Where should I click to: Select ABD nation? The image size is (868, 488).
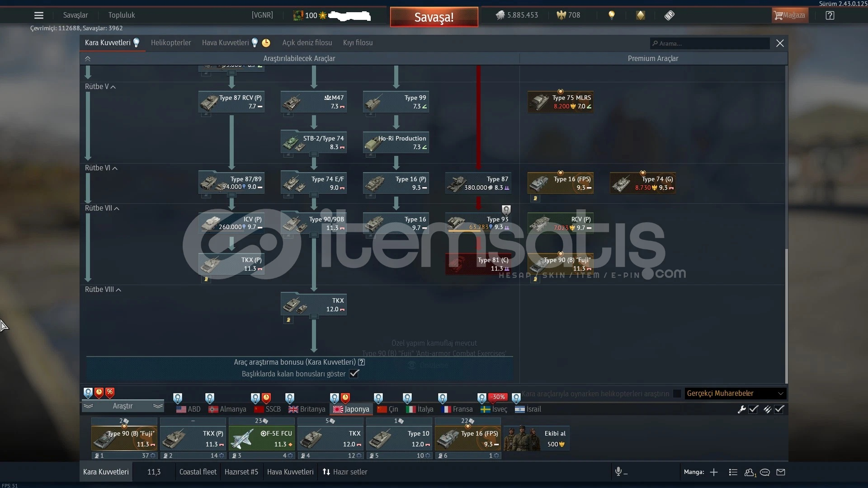tap(189, 409)
